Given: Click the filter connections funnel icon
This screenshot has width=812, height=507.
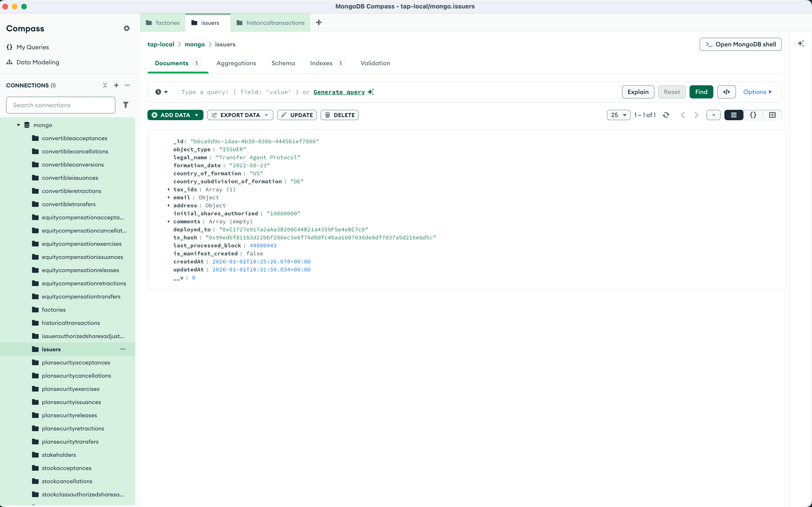Looking at the screenshot, I should pos(126,105).
